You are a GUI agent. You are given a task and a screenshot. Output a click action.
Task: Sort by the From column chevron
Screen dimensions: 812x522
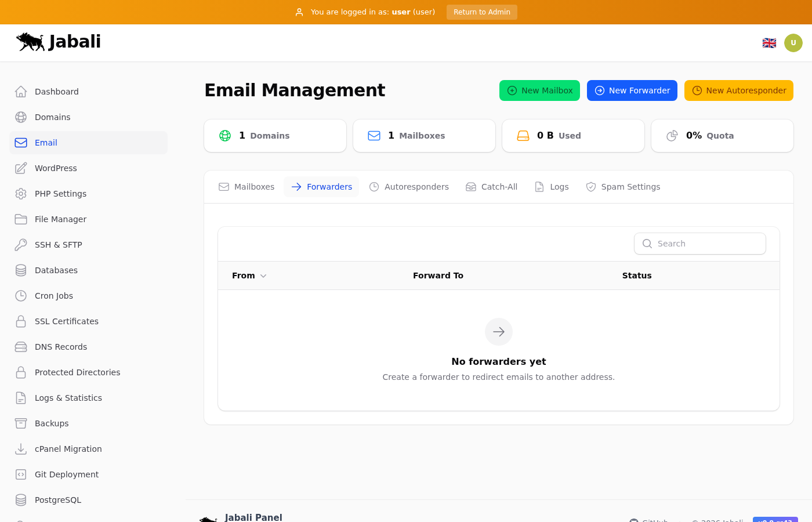tap(263, 276)
